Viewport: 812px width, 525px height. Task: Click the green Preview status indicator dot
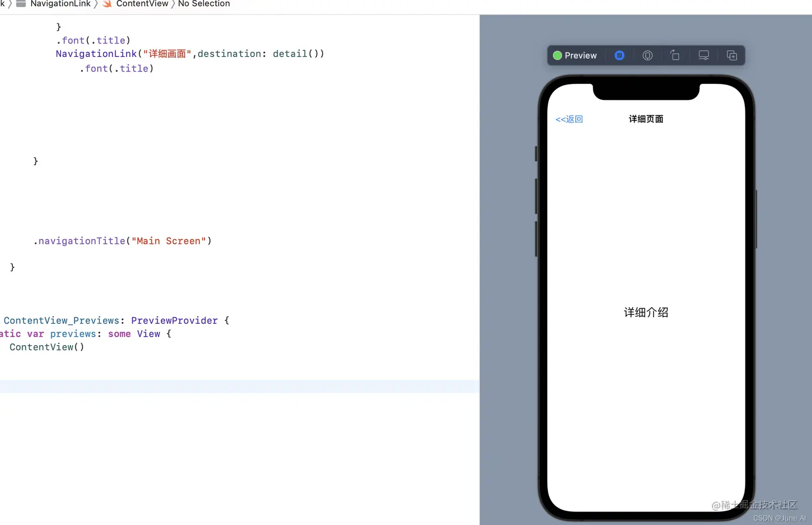coord(557,55)
